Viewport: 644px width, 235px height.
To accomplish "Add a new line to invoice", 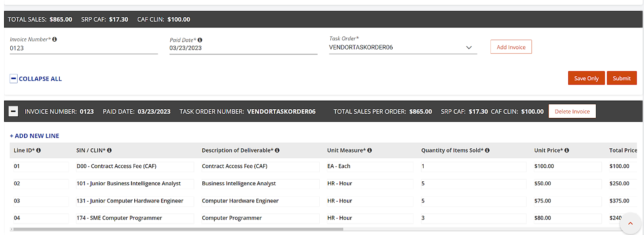I will coord(35,136).
